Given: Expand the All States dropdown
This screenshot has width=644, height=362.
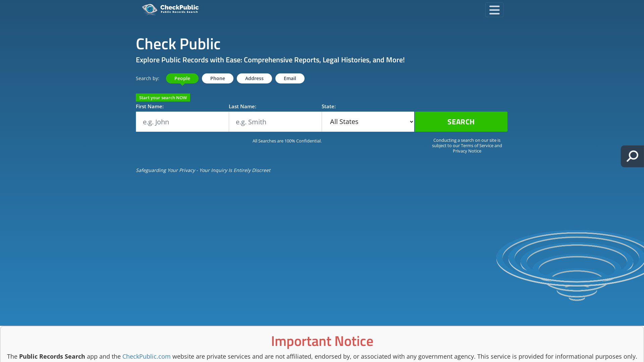Looking at the screenshot, I should click(x=368, y=122).
